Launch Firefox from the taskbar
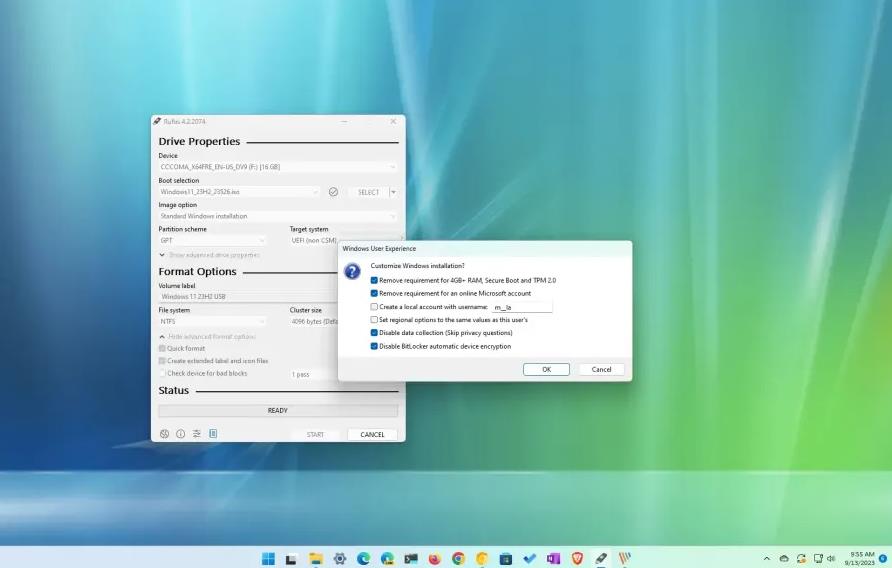 (x=435, y=559)
